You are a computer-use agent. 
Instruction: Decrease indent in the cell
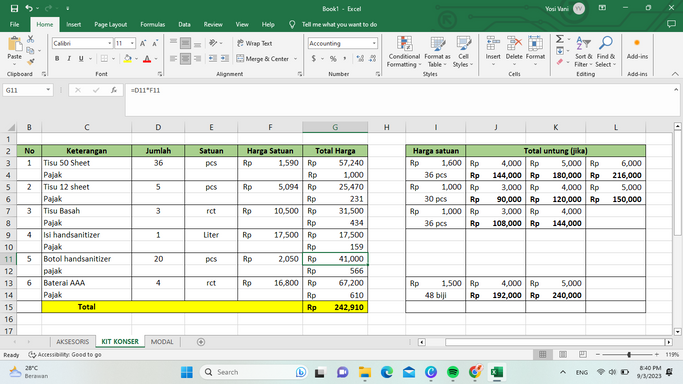[x=213, y=58]
